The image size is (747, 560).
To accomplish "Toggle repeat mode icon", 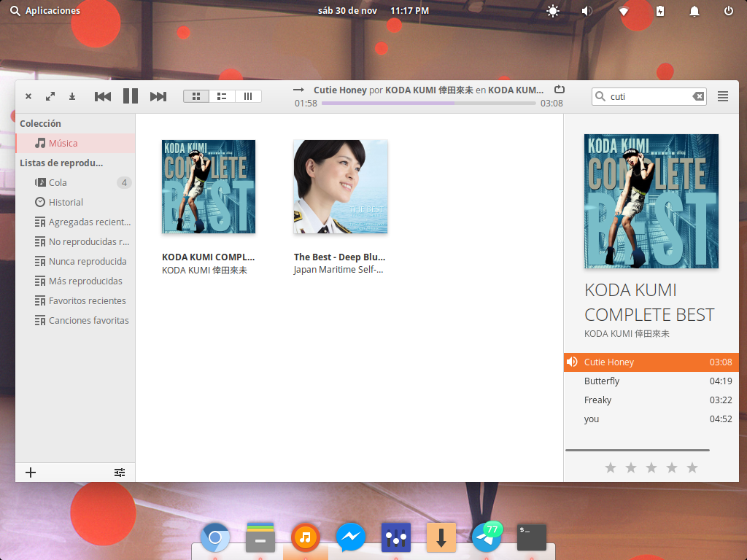I will (560, 90).
